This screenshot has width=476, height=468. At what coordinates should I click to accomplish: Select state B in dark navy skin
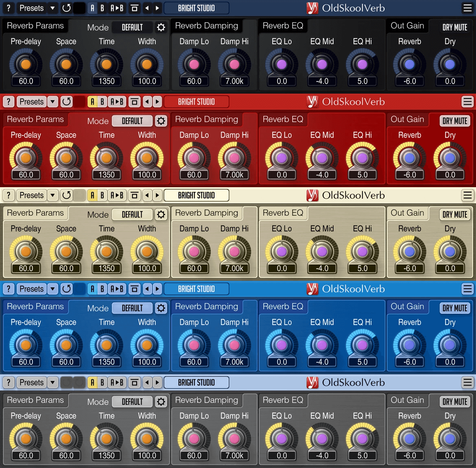(x=102, y=8)
